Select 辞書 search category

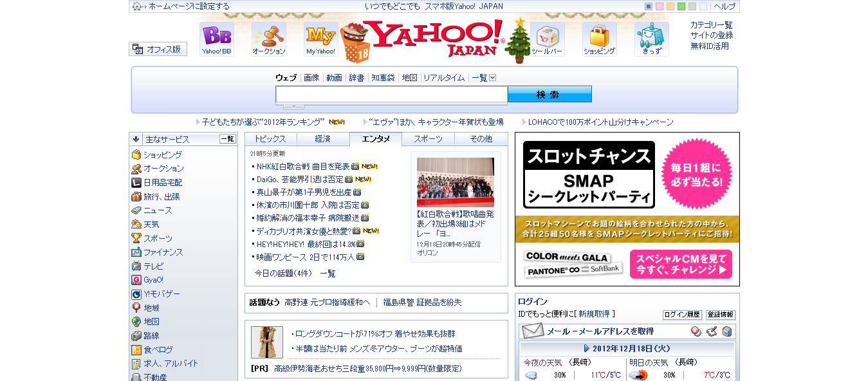pyautogui.click(x=356, y=78)
